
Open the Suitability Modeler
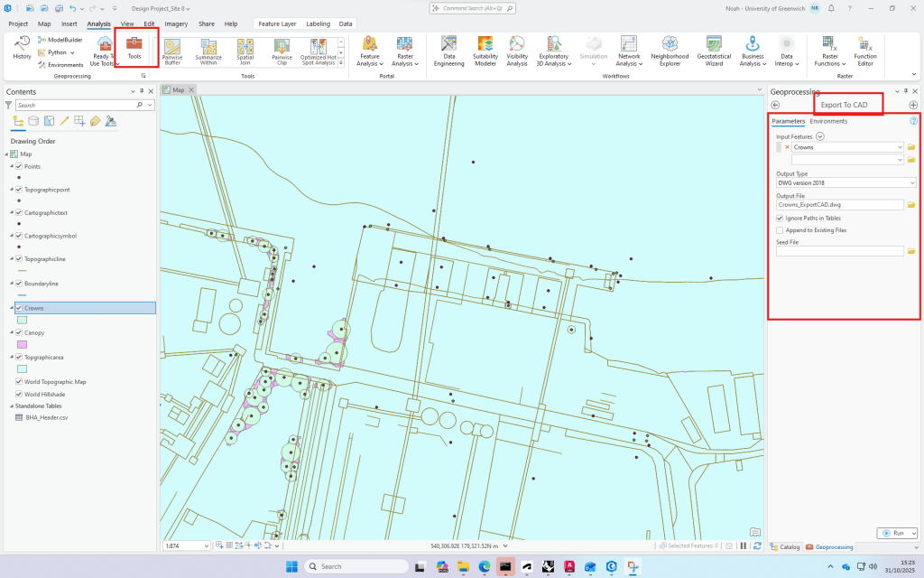pyautogui.click(x=485, y=51)
